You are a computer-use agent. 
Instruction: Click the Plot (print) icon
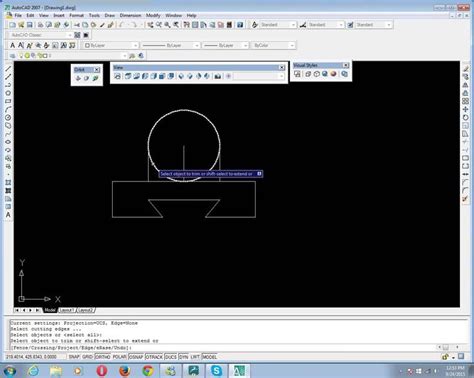tap(40, 25)
